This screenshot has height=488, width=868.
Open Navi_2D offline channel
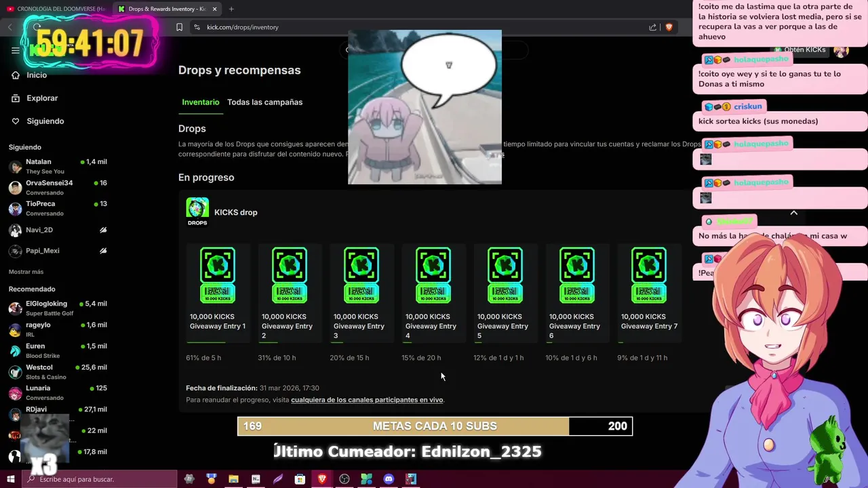click(58, 230)
